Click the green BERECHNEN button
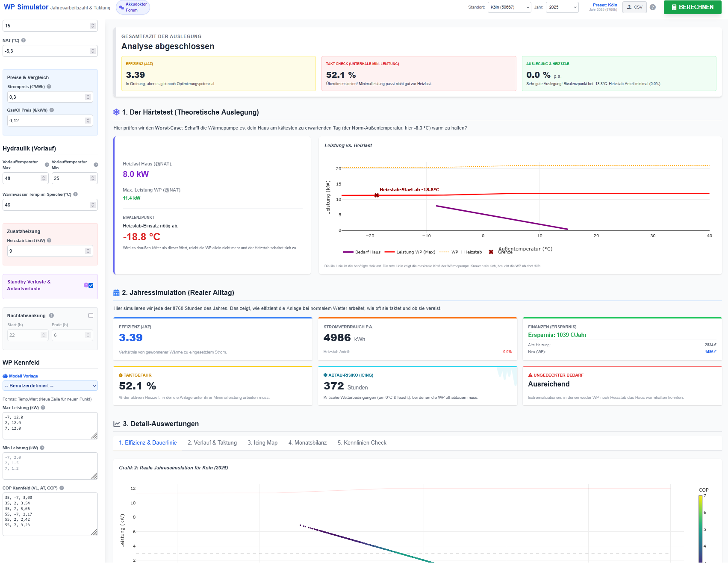 point(693,7)
